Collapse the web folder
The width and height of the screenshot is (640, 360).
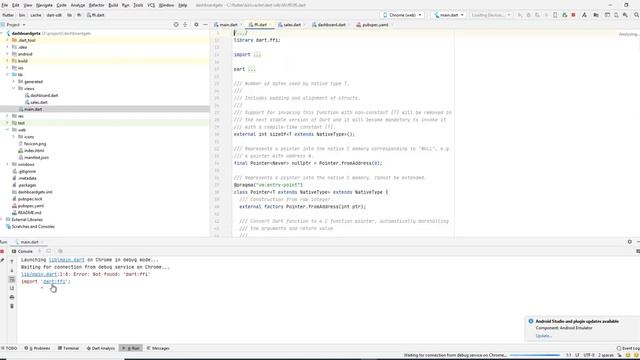7,130
